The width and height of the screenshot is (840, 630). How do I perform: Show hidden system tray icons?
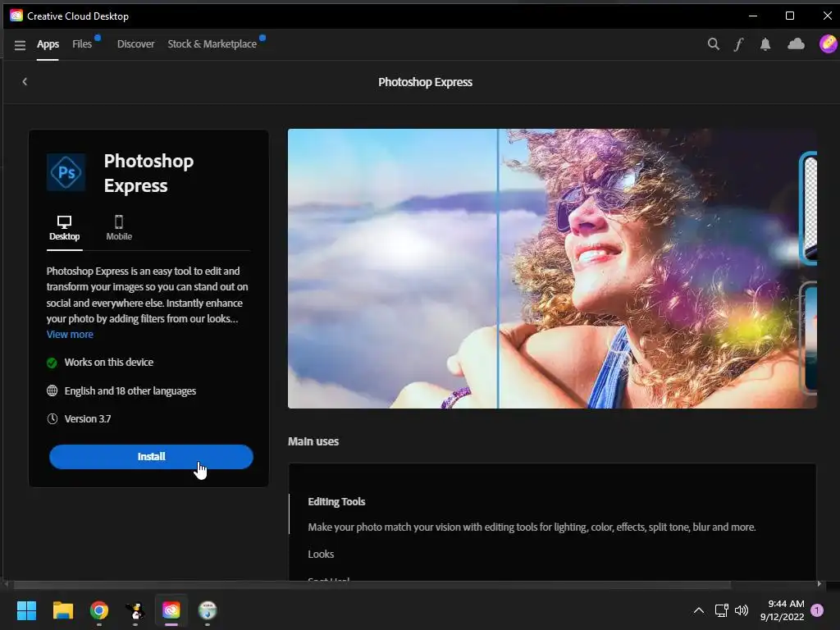click(x=699, y=610)
